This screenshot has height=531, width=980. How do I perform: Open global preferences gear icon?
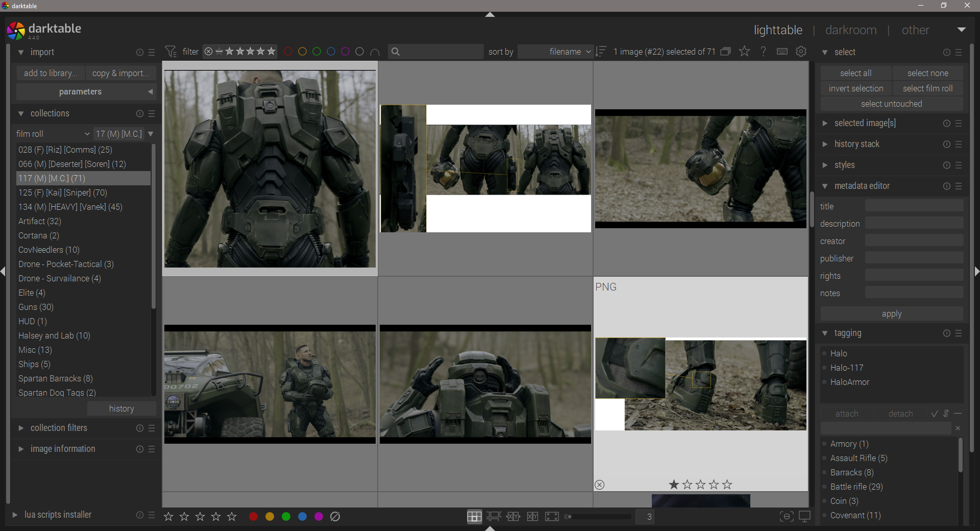click(x=801, y=52)
